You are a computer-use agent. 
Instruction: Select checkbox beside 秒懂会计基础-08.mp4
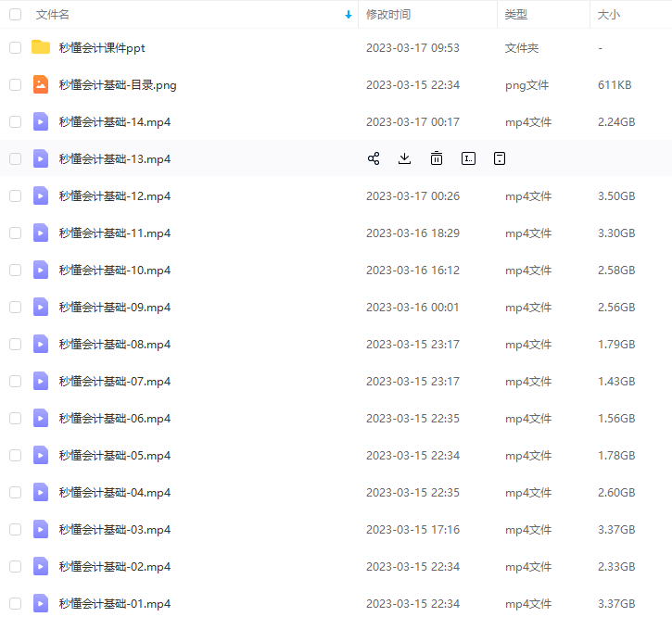(x=15, y=344)
